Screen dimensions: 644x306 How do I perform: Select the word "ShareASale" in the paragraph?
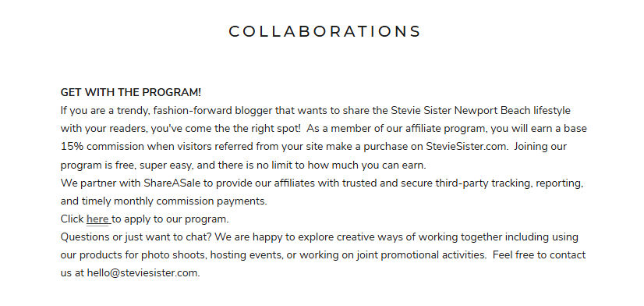pos(172,183)
